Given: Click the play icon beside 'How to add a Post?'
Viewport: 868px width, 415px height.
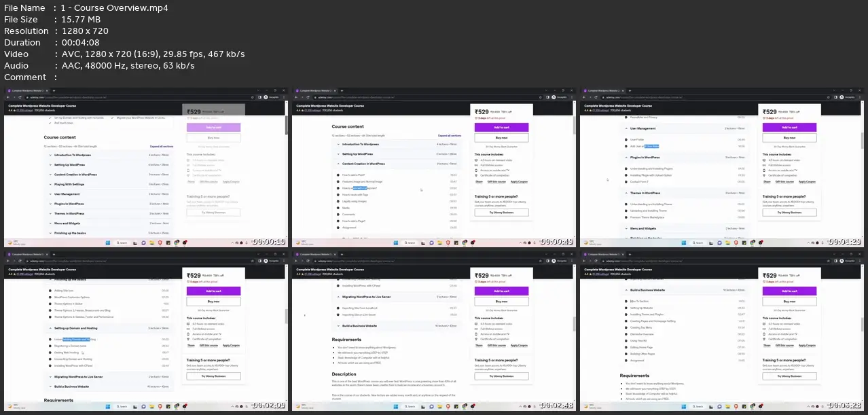Looking at the screenshot, I should [338, 175].
